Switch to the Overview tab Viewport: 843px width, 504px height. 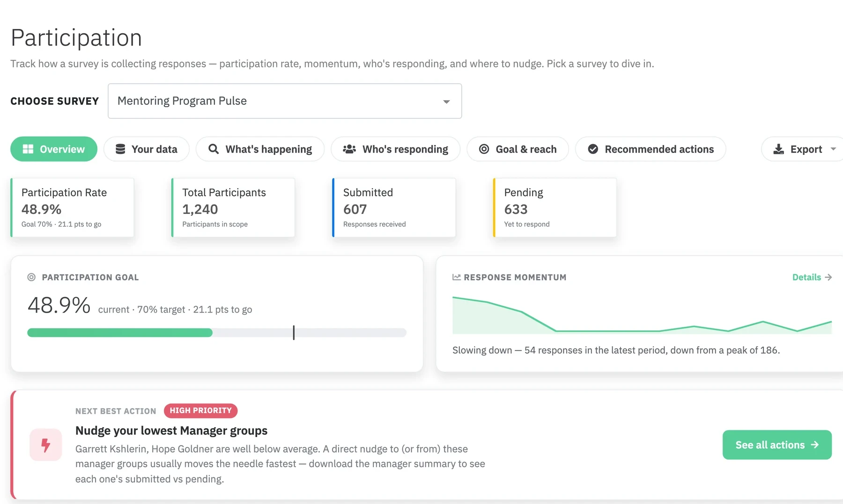click(x=54, y=149)
